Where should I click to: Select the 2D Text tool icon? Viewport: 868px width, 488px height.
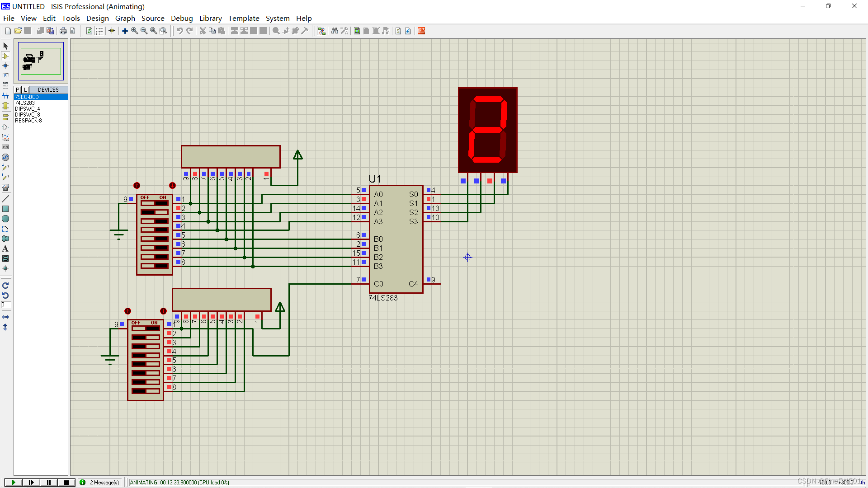(x=5, y=249)
